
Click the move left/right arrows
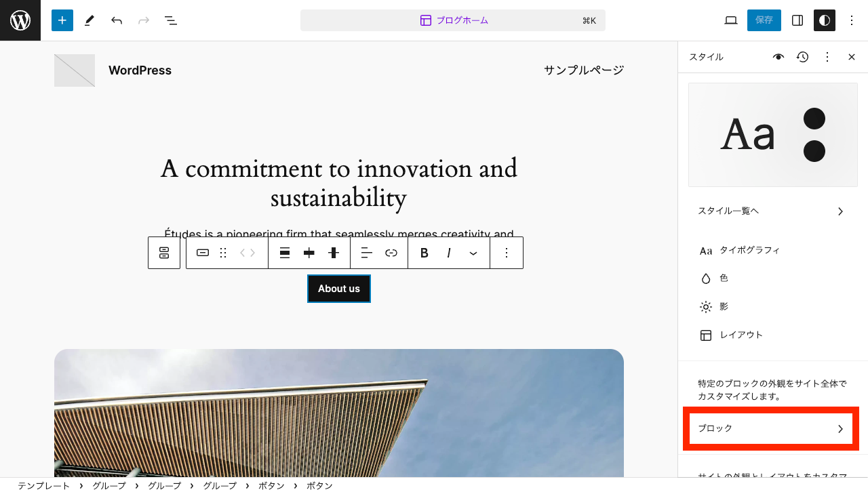[248, 253]
